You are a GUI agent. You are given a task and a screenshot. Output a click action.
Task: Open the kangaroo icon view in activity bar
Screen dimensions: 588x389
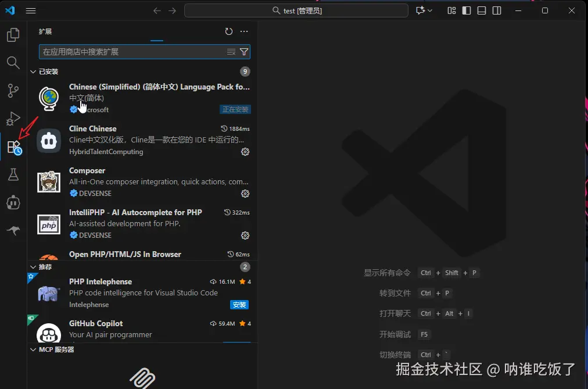13,230
